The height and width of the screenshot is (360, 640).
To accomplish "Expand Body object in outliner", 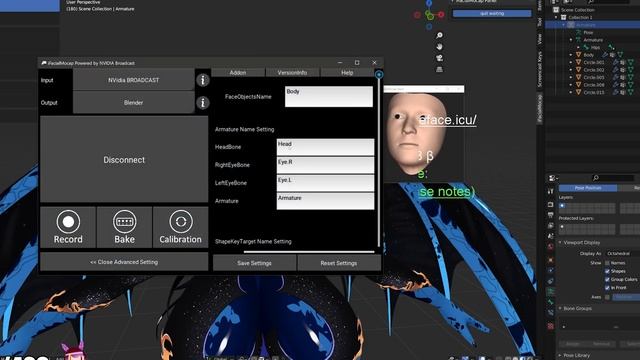I will click(x=571, y=55).
